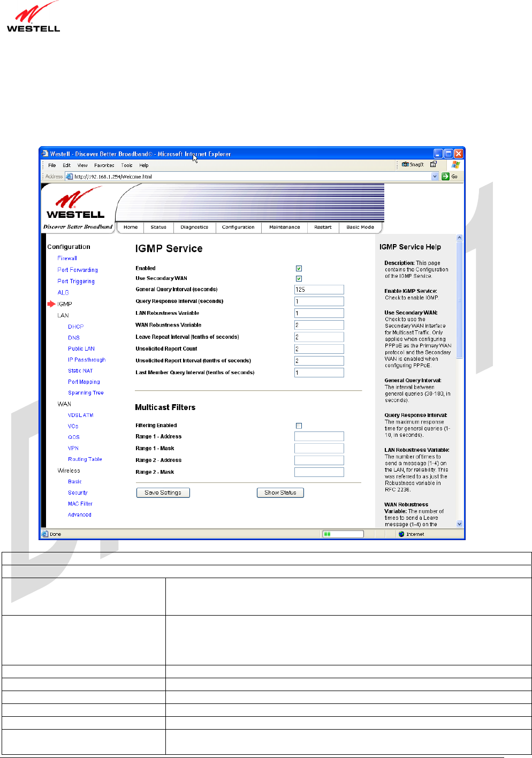
Task: Open the Static NAT link
Action: tap(80, 370)
